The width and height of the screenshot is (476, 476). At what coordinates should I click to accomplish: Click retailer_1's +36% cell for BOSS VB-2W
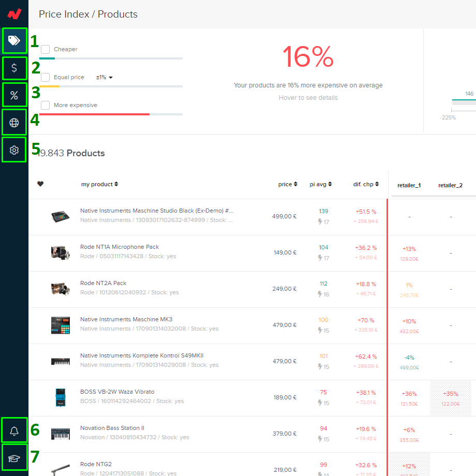click(409, 398)
